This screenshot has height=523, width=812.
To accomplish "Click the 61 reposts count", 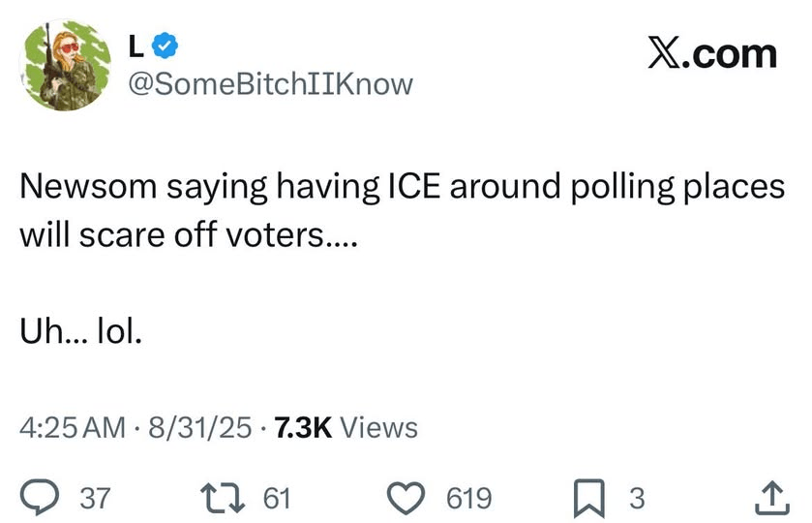I will click(277, 498).
